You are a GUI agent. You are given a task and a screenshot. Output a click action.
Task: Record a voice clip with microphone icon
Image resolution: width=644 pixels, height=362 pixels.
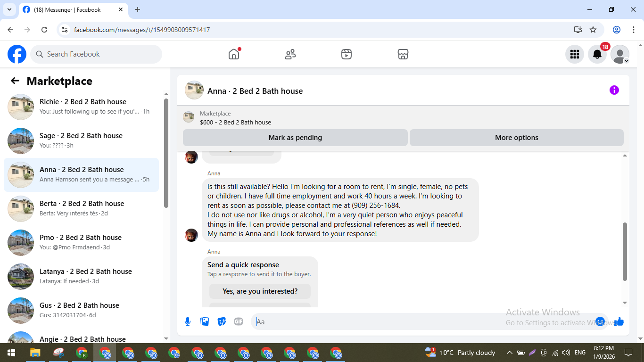pyautogui.click(x=188, y=321)
